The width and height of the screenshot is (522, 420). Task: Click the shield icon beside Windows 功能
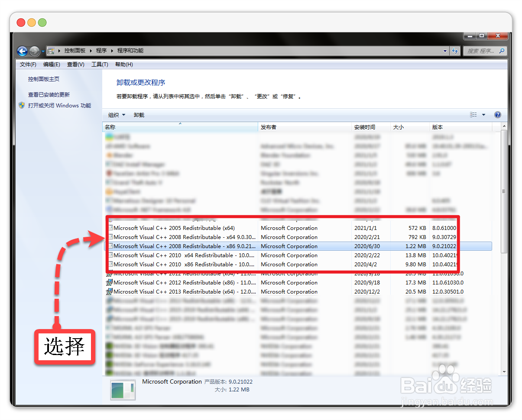(22, 105)
